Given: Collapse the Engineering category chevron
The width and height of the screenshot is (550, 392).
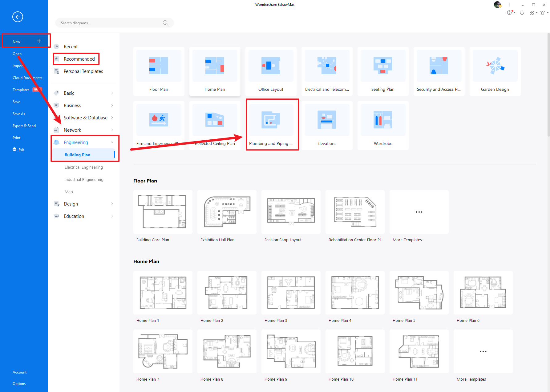Looking at the screenshot, I should coord(112,142).
